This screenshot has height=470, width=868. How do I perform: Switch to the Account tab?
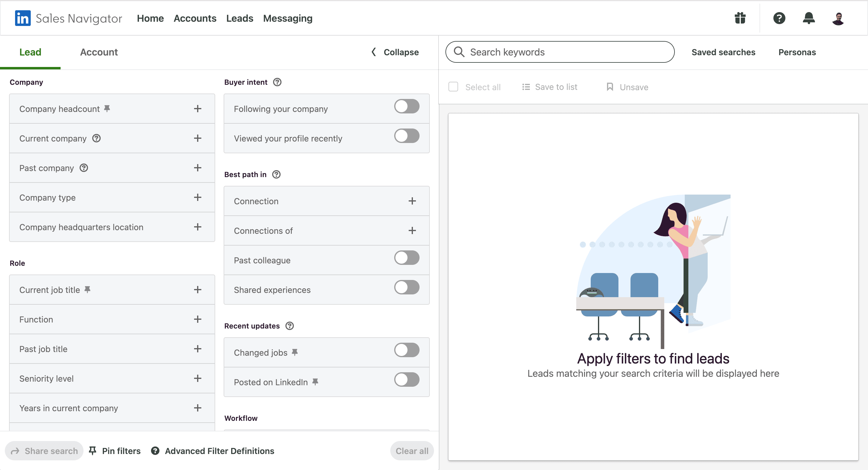point(99,52)
